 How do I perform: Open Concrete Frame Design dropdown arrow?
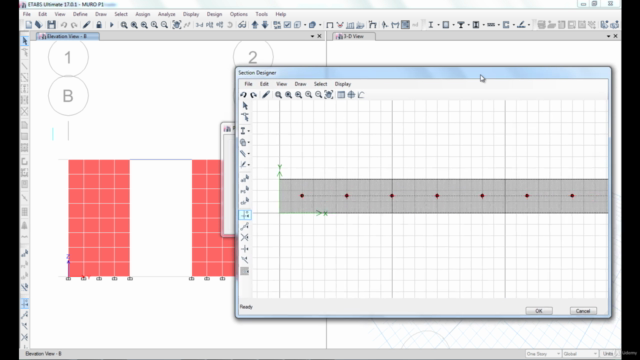click(x=453, y=25)
